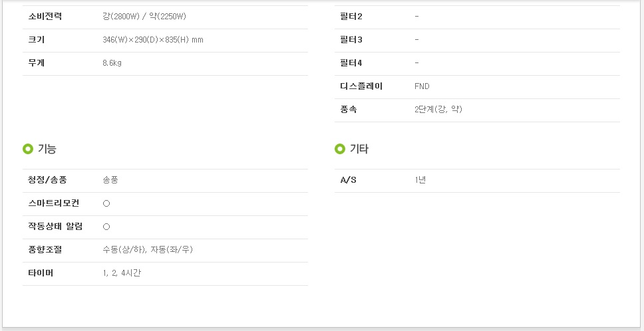
Task: Click the circle mark in 작동상태 알림 row
Action: pos(106,227)
